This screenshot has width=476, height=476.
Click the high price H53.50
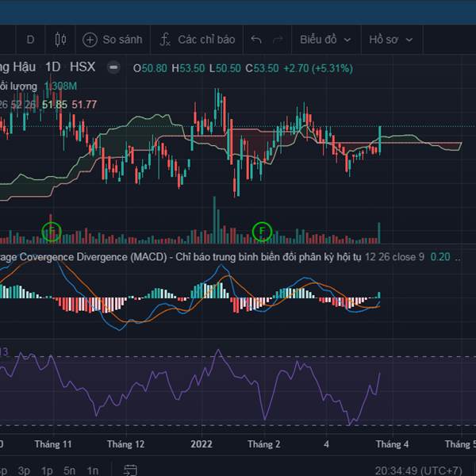pos(188,68)
